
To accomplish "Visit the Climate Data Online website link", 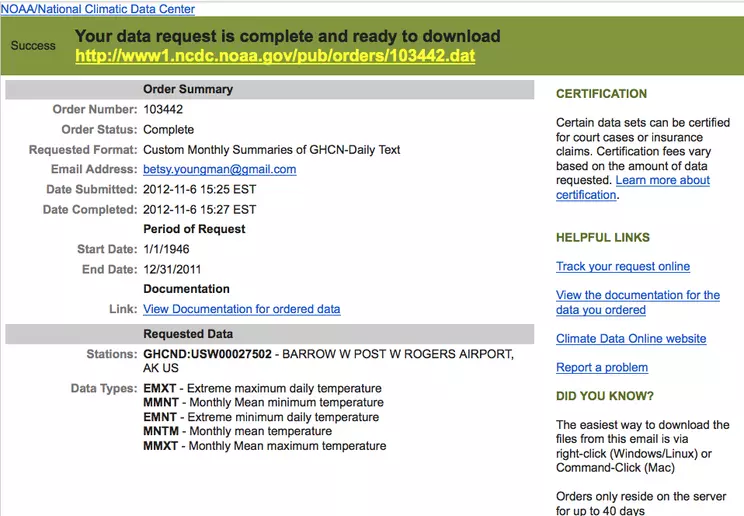I will pos(631,338).
